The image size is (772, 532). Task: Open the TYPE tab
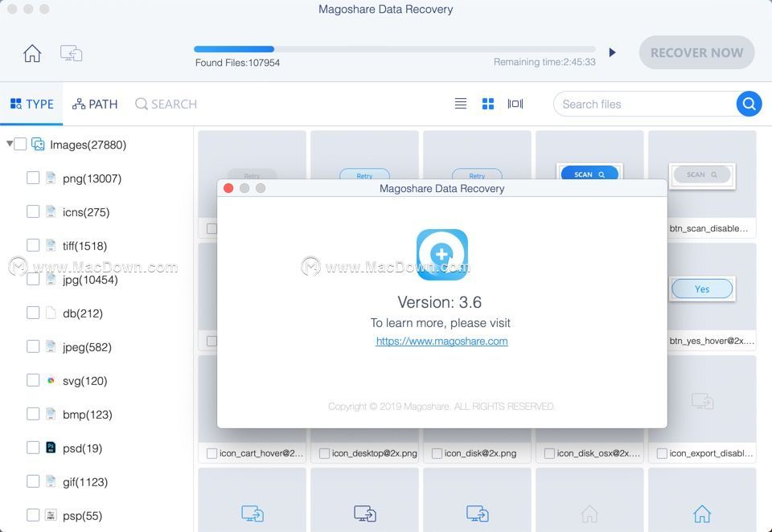click(x=31, y=104)
